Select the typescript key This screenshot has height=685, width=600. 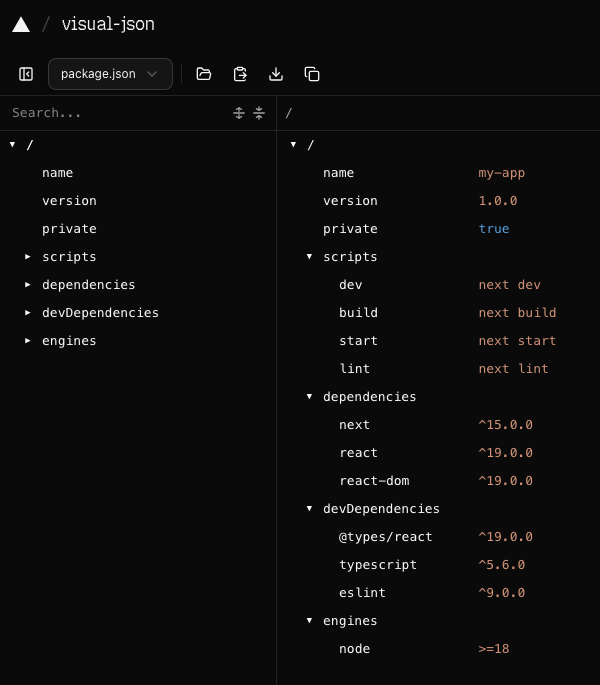378,565
